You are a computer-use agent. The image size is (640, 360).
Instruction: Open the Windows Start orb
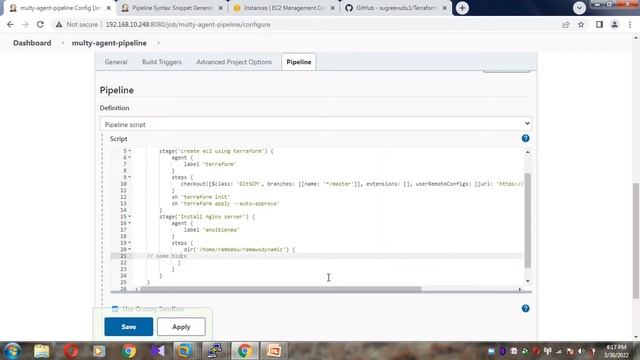[12, 351]
